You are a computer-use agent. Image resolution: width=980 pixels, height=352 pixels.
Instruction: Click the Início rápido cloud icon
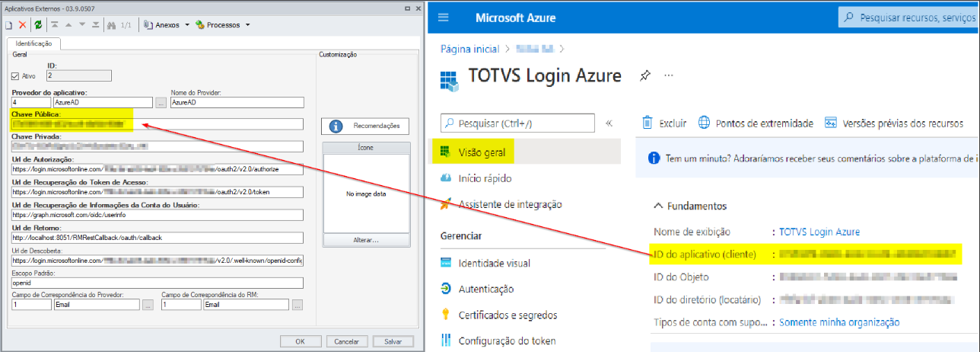coord(447,178)
